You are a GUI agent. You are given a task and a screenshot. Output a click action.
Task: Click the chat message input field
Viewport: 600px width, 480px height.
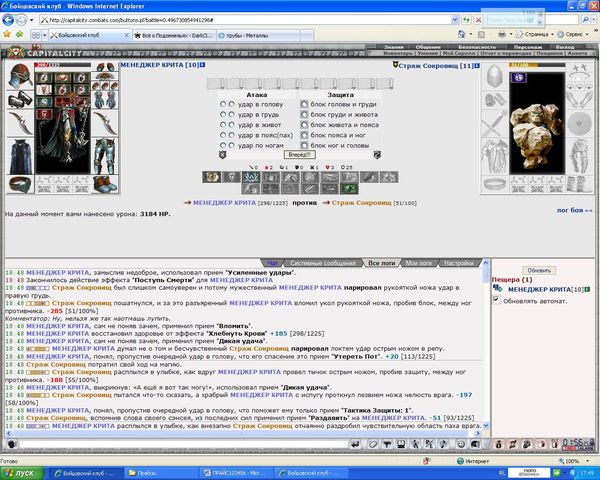pyautogui.click(x=184, y=444)
